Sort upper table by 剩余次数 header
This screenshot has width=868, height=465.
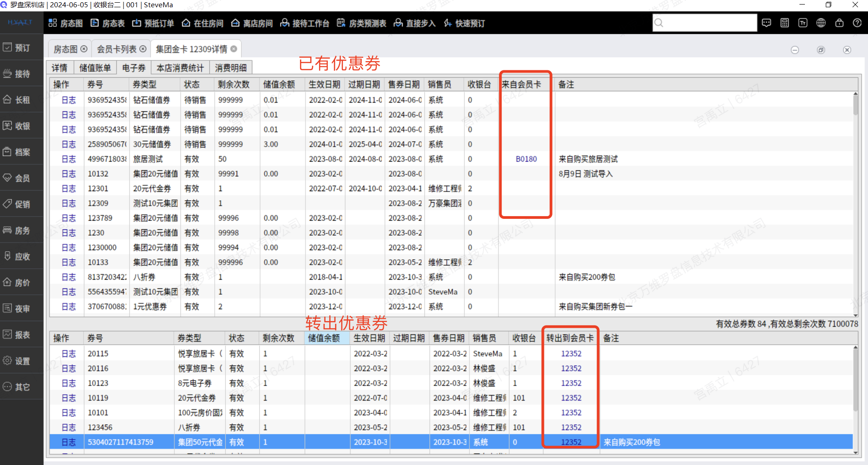(x=237, y=84)
